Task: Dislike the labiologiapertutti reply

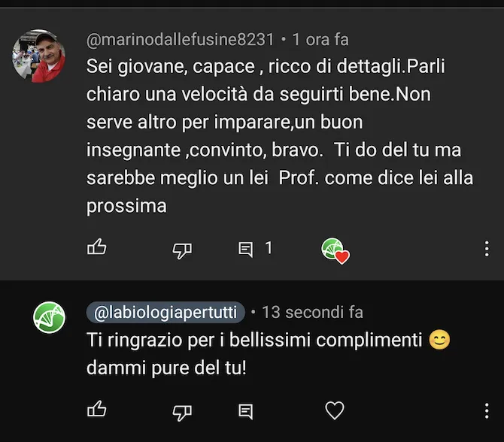Action: coord(182,412)
